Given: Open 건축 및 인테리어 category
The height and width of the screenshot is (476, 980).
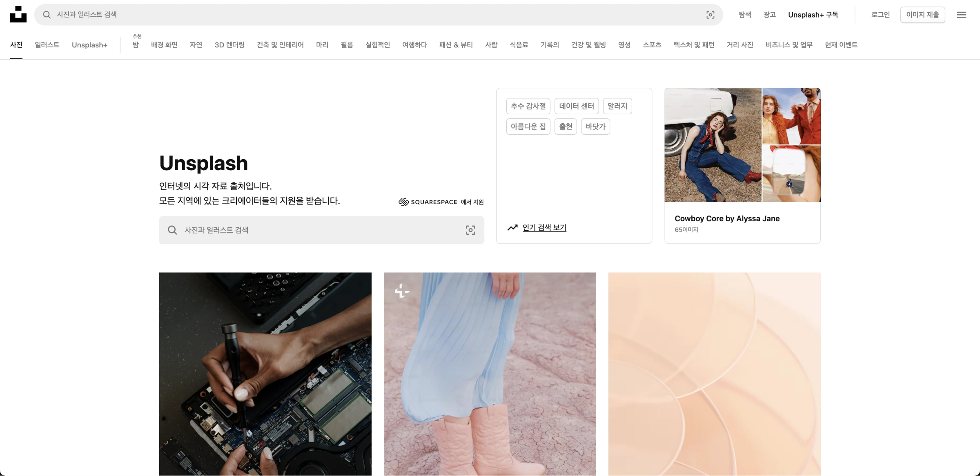Looking at the screenshot, I should click(280, 45).
